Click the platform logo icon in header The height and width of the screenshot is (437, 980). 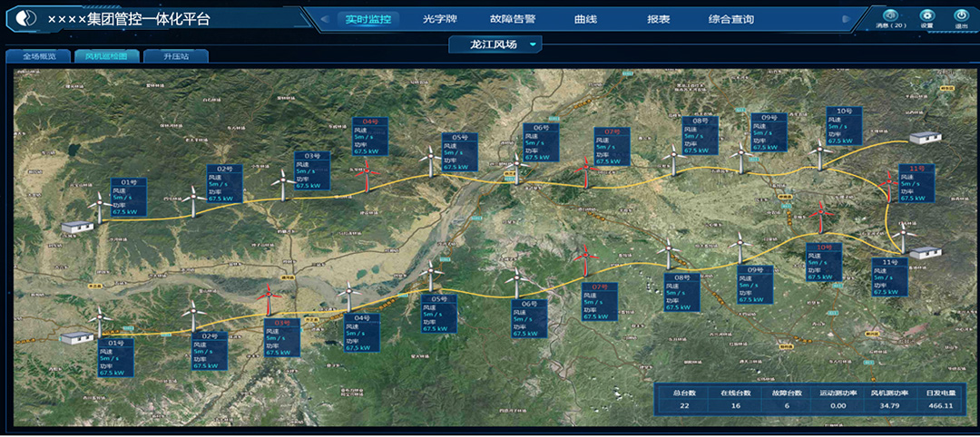coord(27,18)
